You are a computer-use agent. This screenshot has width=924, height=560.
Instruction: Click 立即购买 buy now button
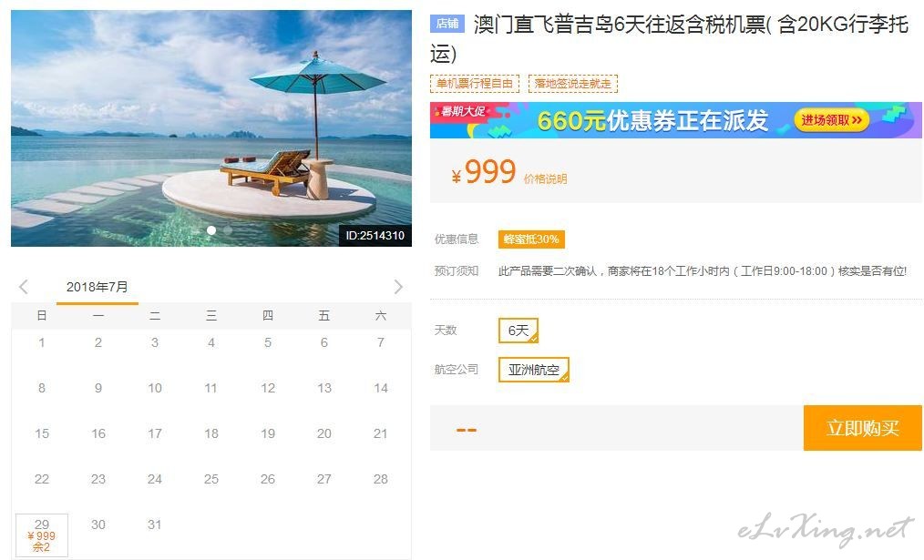[x=863, y=428]
